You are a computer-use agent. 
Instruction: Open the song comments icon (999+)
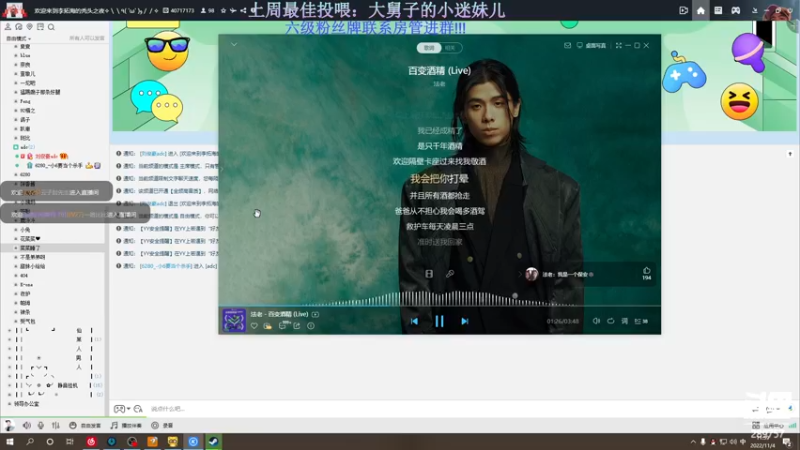(283, 326)
